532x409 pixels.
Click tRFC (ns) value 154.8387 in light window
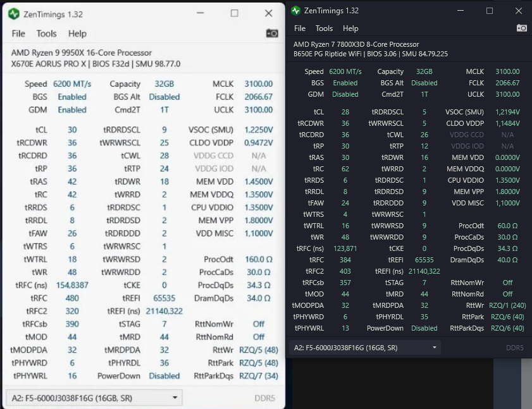tap(72, 285)
